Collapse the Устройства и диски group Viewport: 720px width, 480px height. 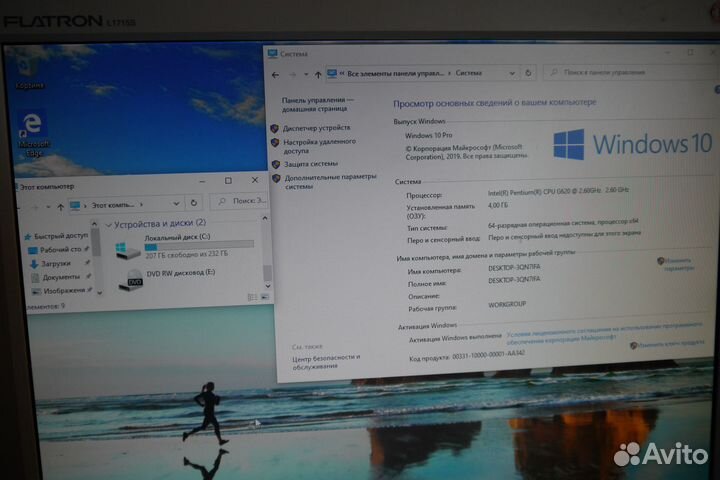109,225
